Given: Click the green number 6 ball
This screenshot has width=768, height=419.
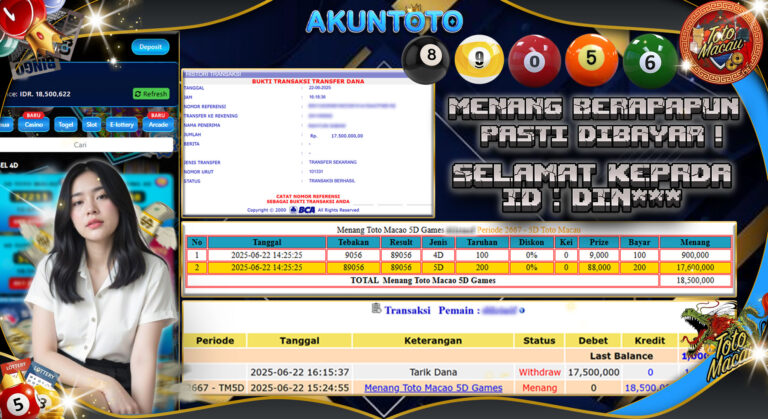Looking at the screenshot, I should point(650,61).
